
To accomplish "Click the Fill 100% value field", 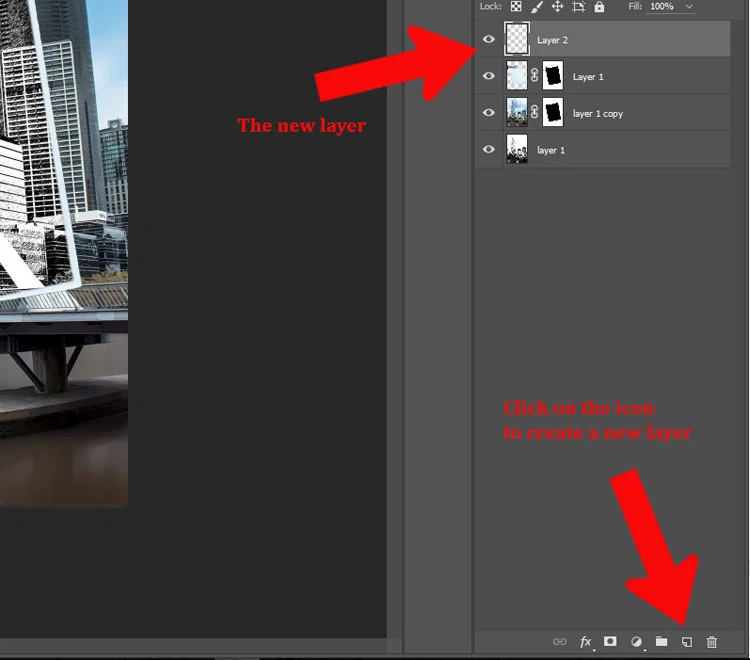I will click(x=662, y=7).
